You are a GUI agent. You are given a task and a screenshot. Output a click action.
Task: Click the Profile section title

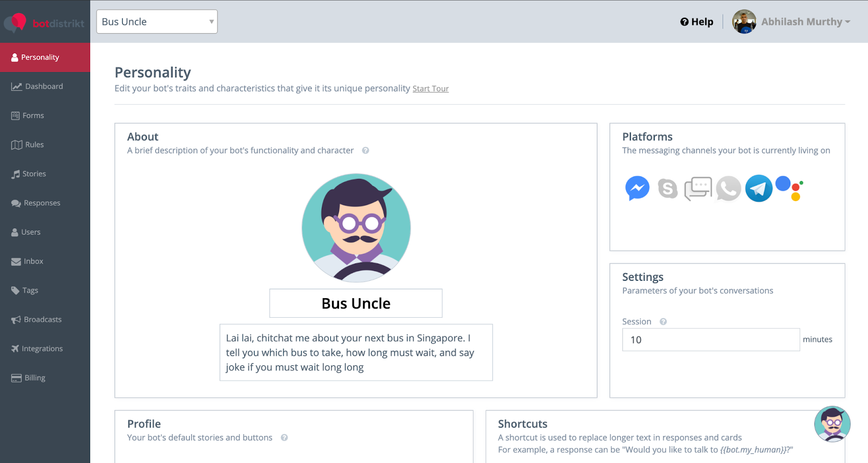pyautogui.click(x=144, y=424)
